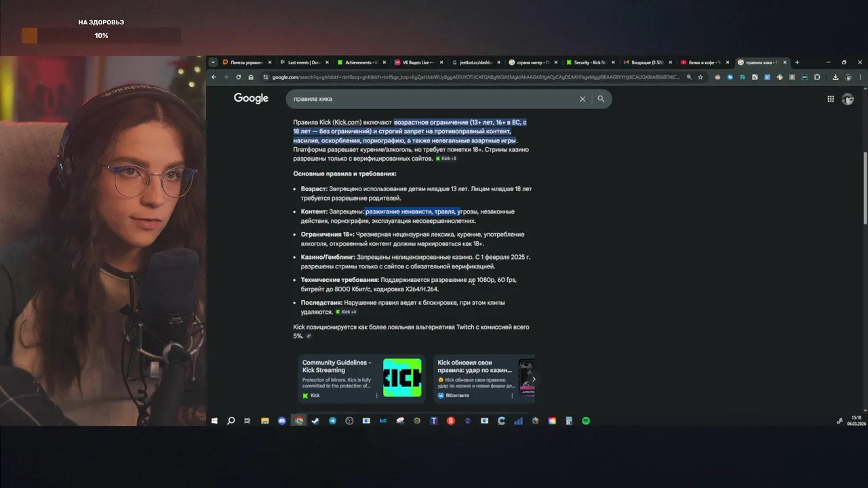Click the Google logo
868x488 pixels.
tap(251, 98)
